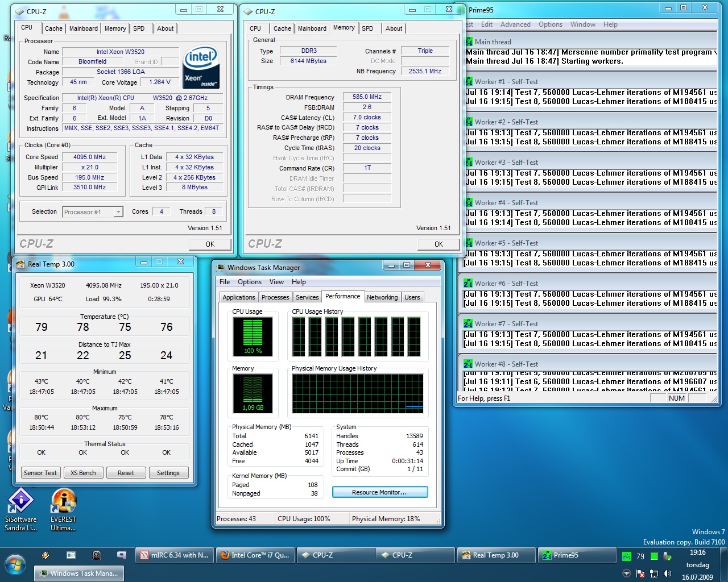Open File menu in Task Manager
728x582 pixels.
tap(225, 282)
